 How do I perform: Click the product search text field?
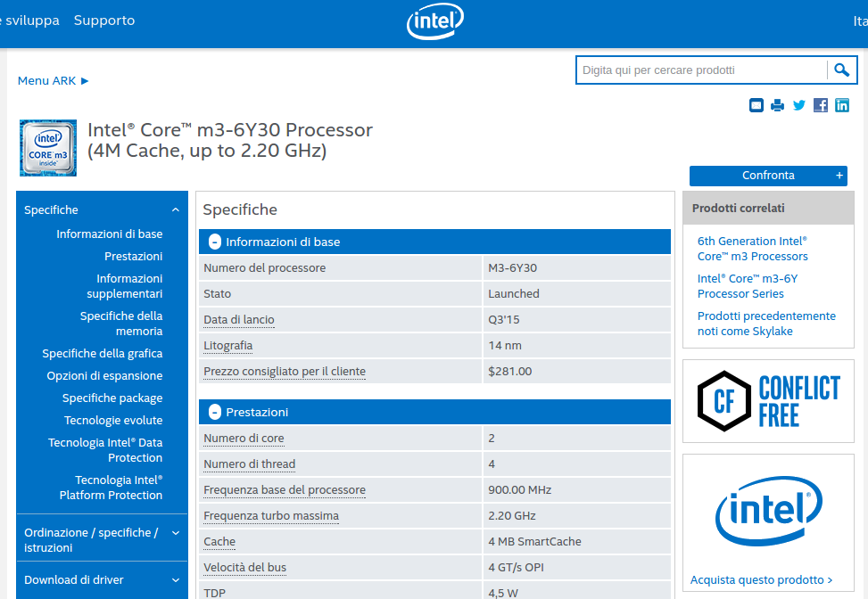tap(701, 70)
